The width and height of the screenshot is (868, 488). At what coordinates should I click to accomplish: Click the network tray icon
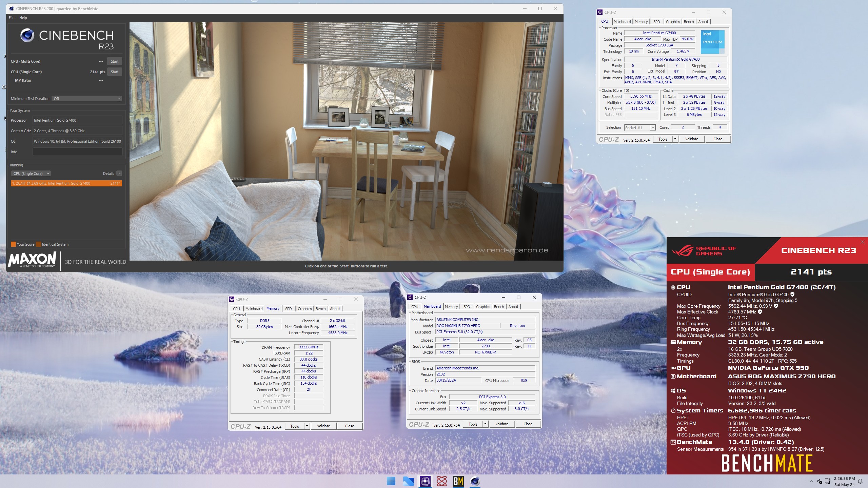click(828, 481)
